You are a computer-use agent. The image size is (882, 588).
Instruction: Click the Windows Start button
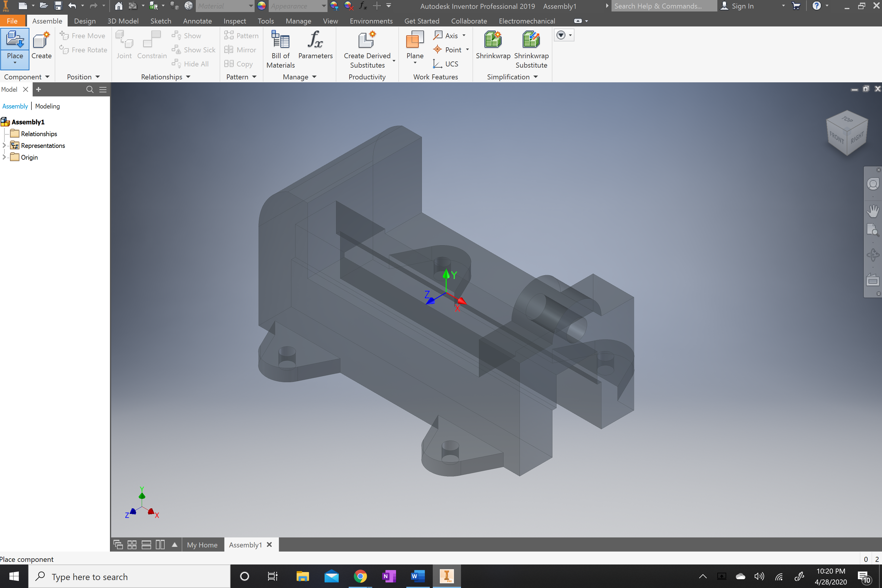[x=14, y=576]
